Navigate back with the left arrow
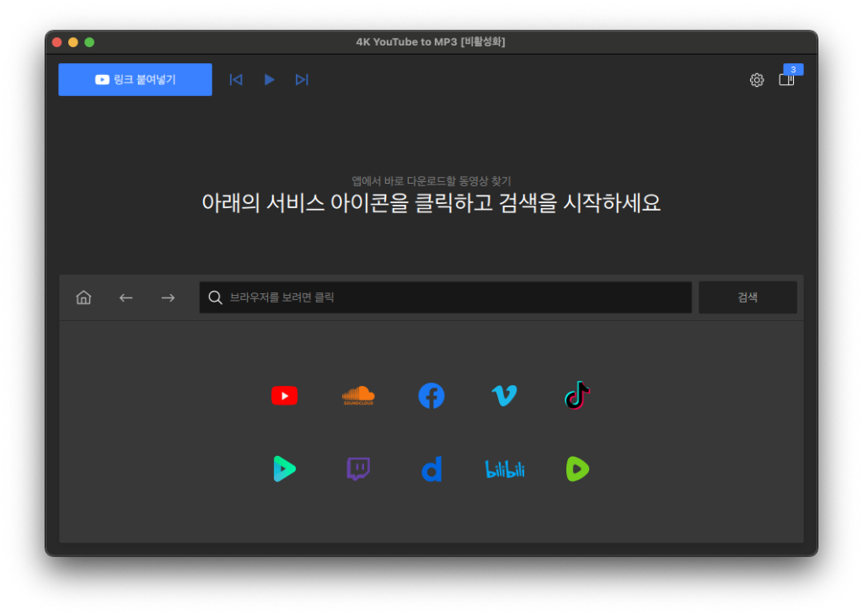This screenshot has height=616, width=863. pyautogui.click(x=126, y=297)
